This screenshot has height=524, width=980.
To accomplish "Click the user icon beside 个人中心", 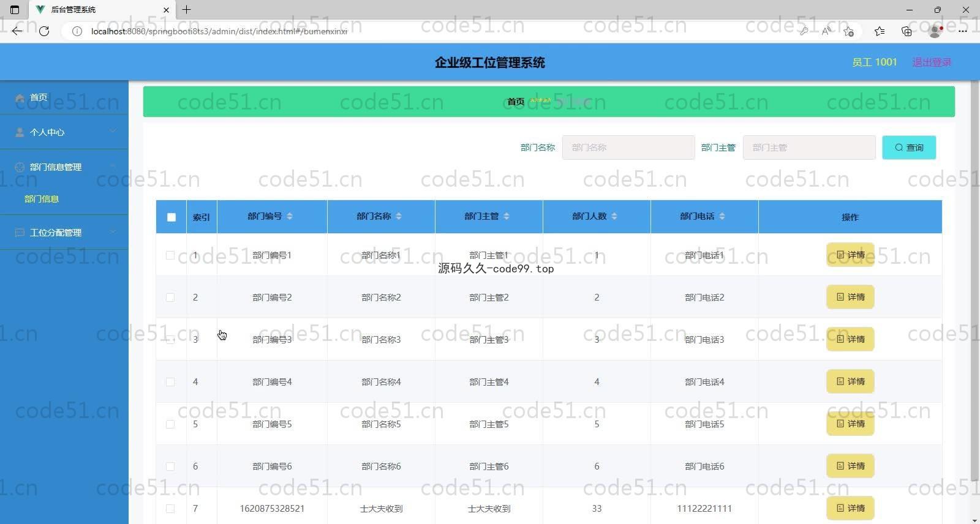I will (20, 132).
